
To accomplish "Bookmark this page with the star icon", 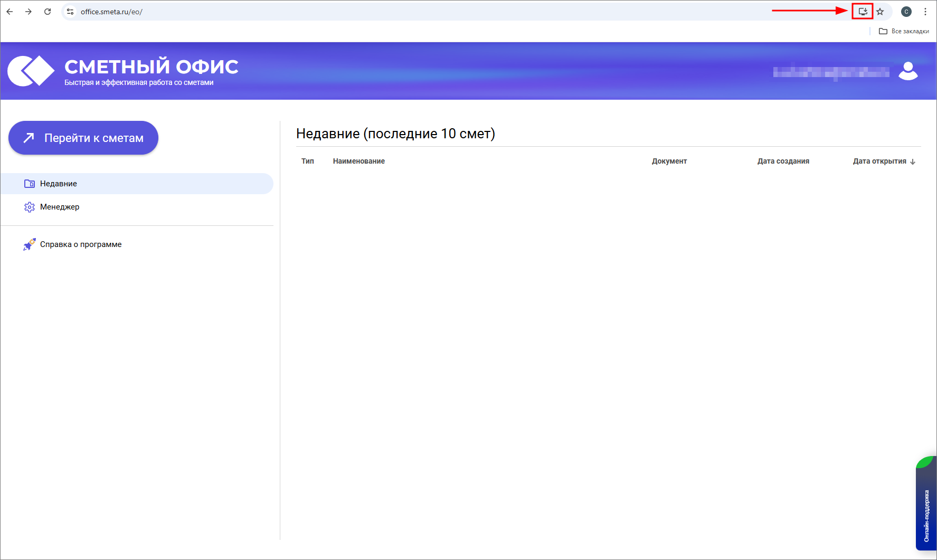I will (x=880, y=12).
